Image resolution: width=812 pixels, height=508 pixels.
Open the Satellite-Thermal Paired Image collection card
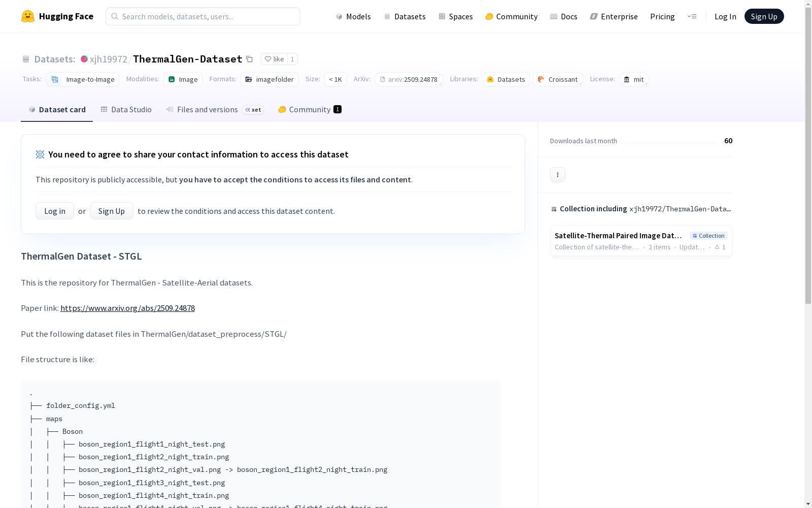pos(641,241)
